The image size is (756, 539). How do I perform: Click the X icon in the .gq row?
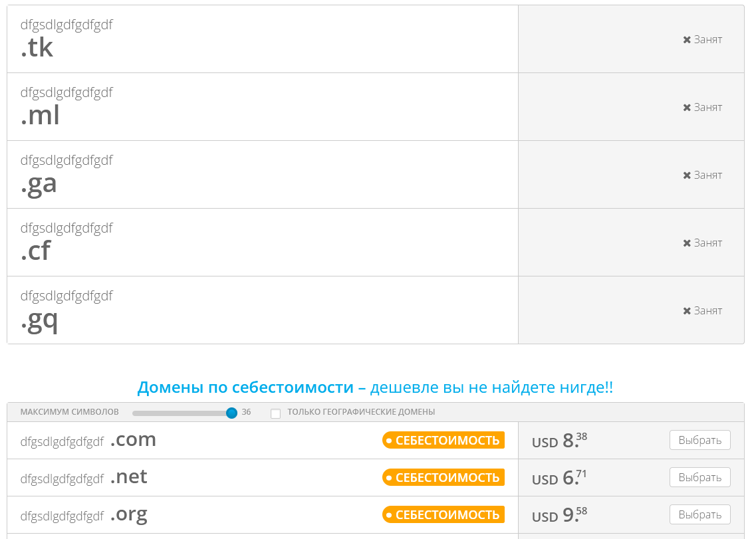click(x=687, y=311)
